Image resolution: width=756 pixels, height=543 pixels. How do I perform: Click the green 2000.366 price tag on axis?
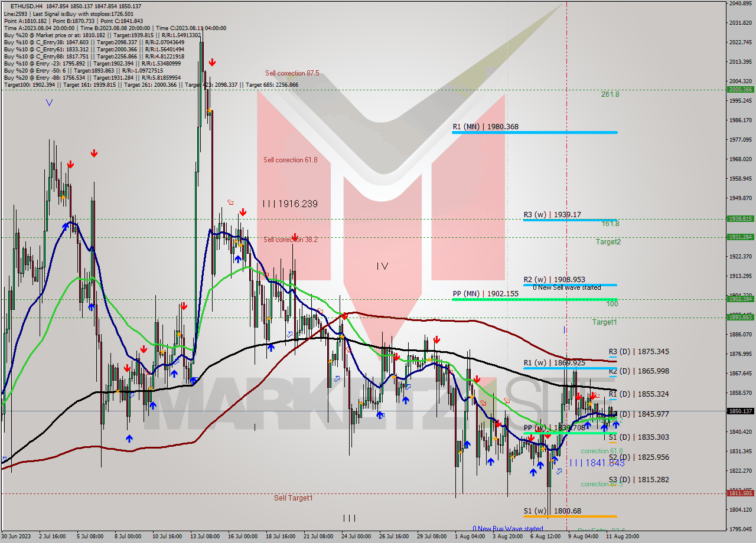pyautogui.click(x=740, y=90)
